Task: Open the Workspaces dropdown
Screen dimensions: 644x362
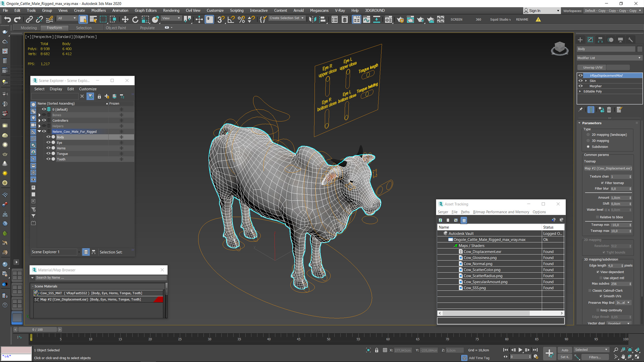Action: point(612,11)
